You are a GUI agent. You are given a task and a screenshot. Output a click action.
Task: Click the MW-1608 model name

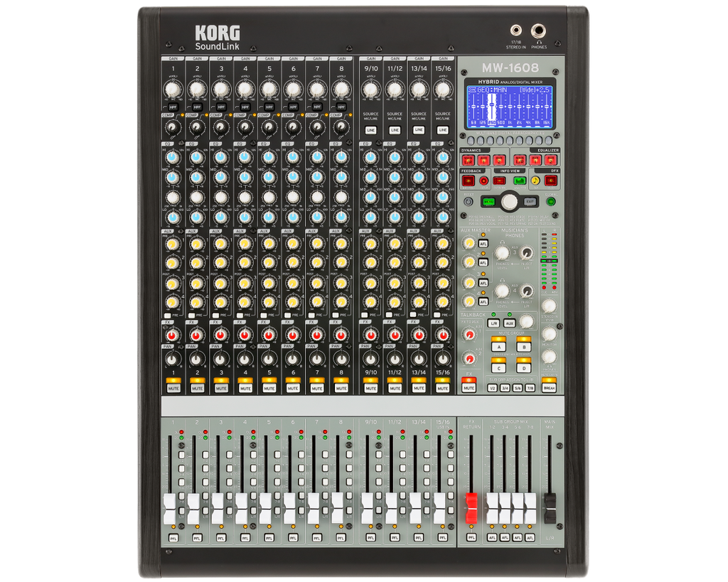tap(510, 68)
